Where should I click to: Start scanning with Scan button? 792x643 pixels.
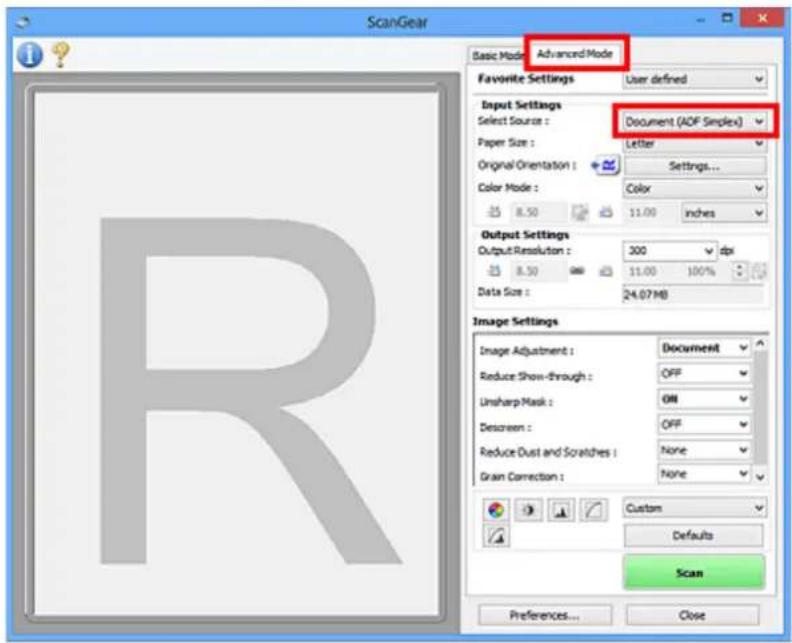point(694,573)
